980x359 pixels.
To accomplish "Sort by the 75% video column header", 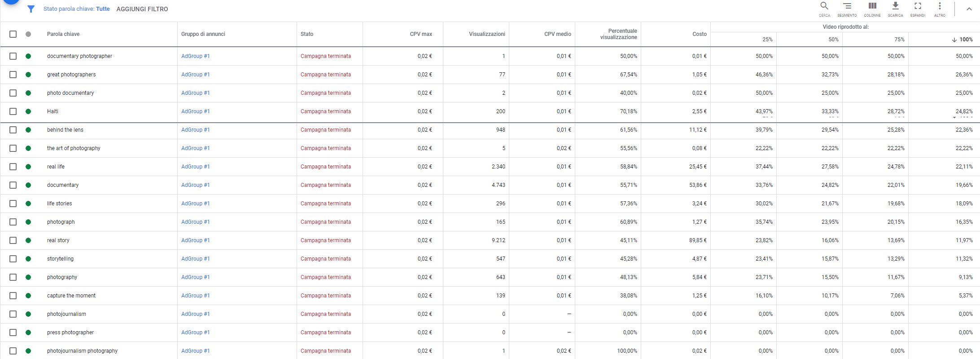I will 899,40.
